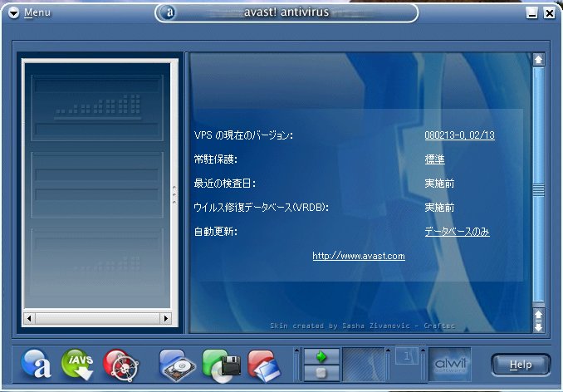This screenshot has height=392, width=563.
Task: Minimize the avast window
Action: (x=531, y=13)
